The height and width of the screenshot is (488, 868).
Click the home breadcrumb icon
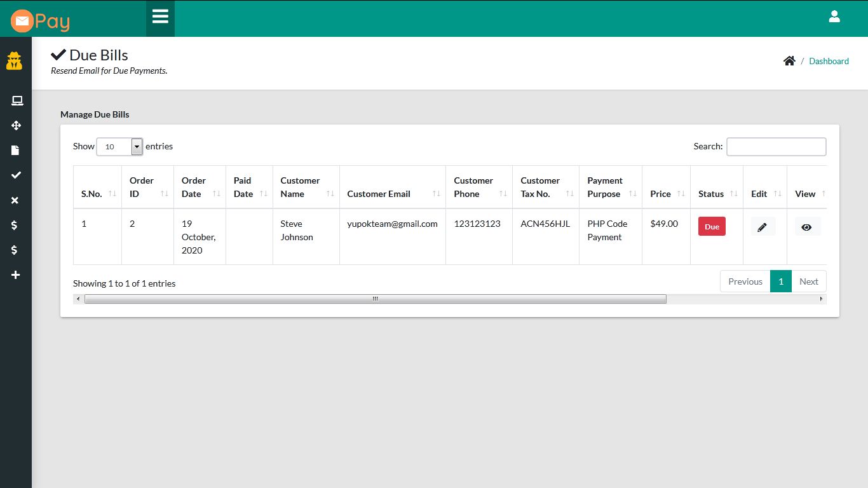pos(789,60)
